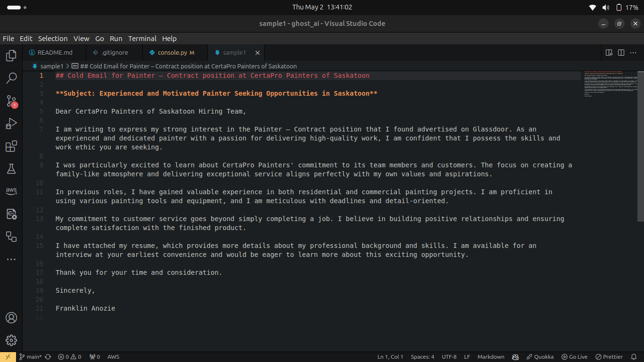Click the main* git branch in status bar
The width and height of the screenshot is (644, 362).
click(31, 357)
